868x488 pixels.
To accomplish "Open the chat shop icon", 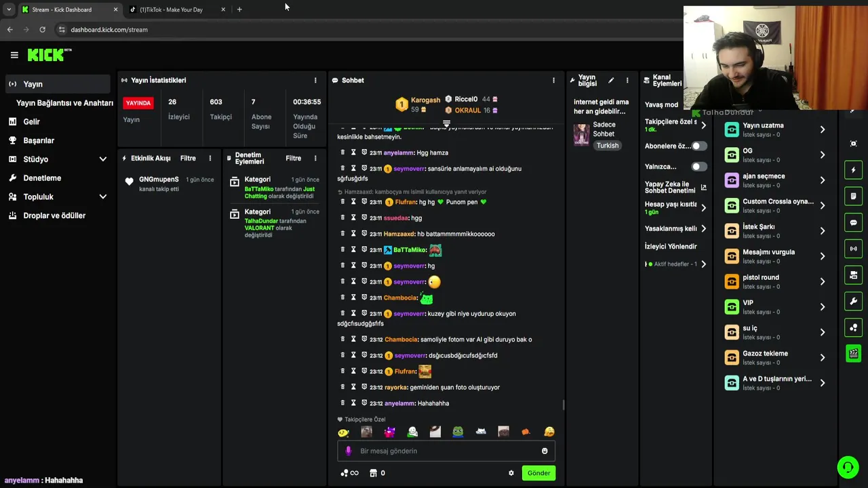I will click(x=373, y=473).
